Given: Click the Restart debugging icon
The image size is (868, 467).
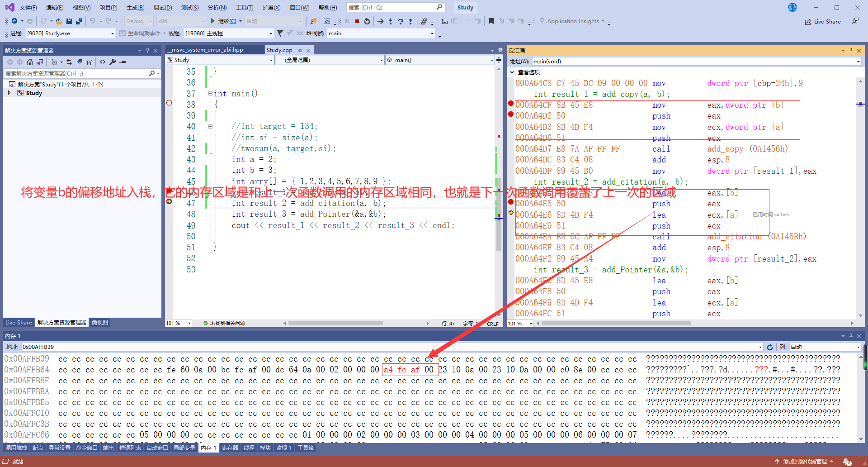Looking at the screenshot, I should [x=367, y=21].
